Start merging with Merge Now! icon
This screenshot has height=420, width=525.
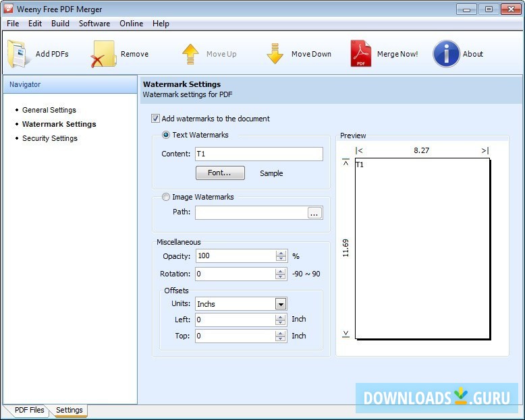click(361, 54)
